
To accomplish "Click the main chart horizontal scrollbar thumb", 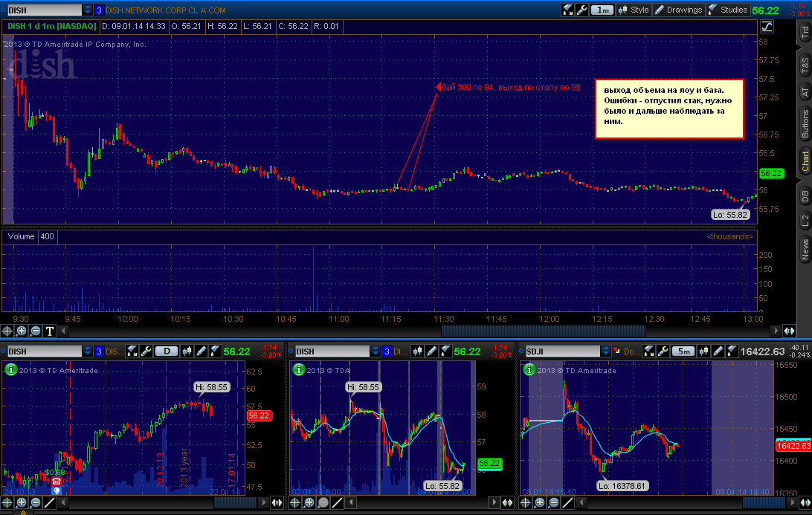I will click(544, 331).
